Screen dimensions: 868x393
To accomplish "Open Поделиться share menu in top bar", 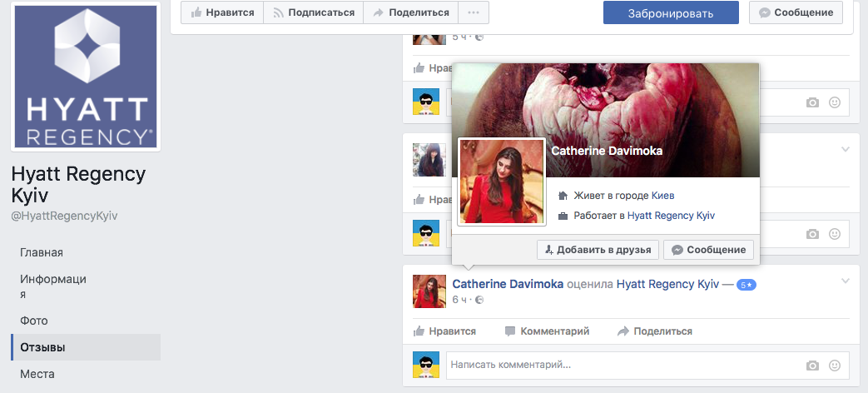I will point(410,12).
